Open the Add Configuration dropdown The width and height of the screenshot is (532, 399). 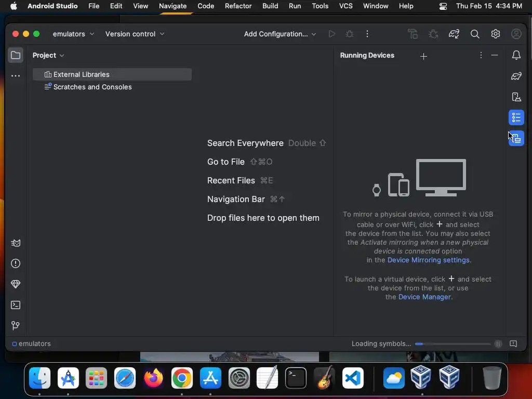click(280, 34)
